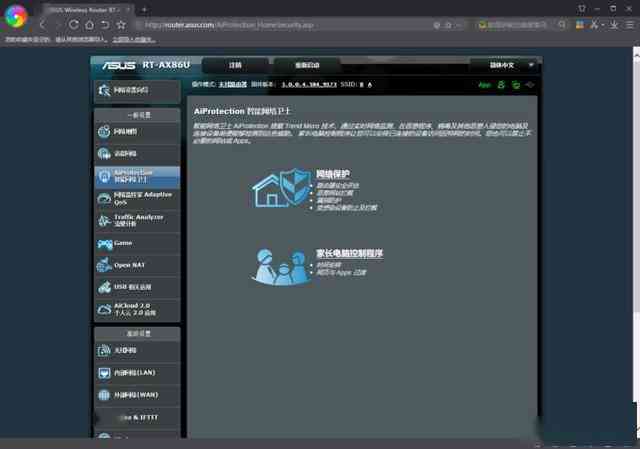Bookmark the page with the star icon

121,25
